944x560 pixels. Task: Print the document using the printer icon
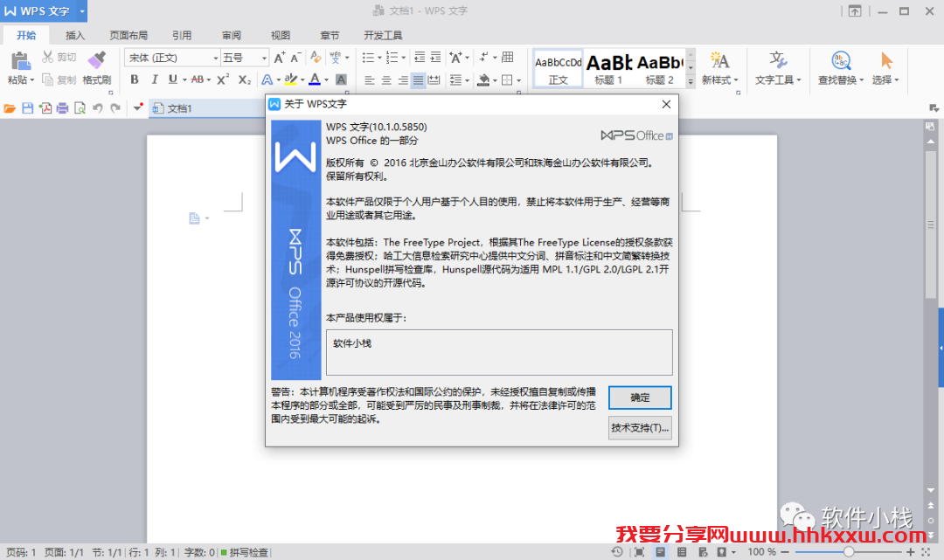click(62, 108)
